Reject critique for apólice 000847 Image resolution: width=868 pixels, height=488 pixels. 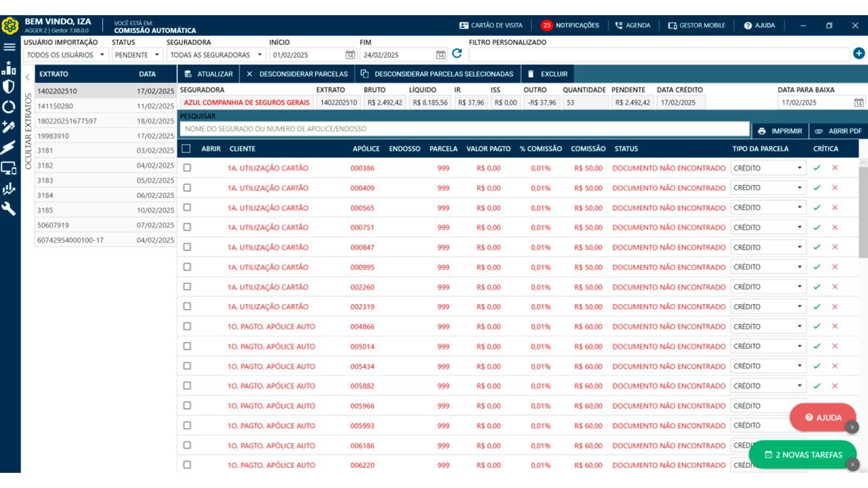[x=835, y=247]
